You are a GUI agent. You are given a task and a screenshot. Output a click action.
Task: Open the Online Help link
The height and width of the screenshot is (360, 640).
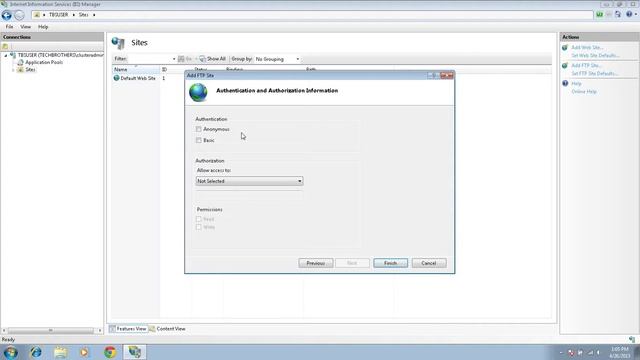(584, 91)
